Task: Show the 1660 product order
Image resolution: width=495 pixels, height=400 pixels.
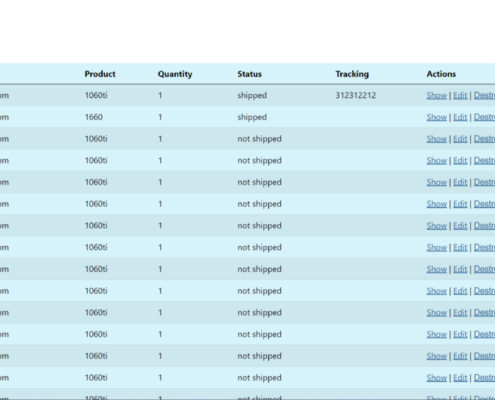Action: tap(436, 117)
